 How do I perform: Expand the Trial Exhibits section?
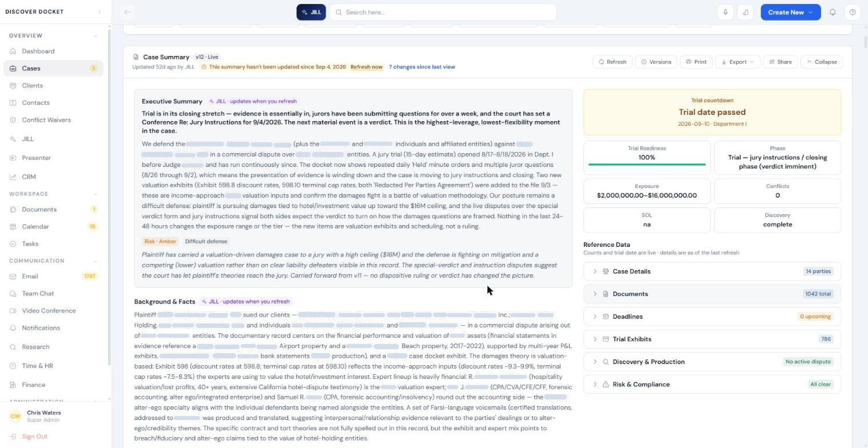[712, 339]
